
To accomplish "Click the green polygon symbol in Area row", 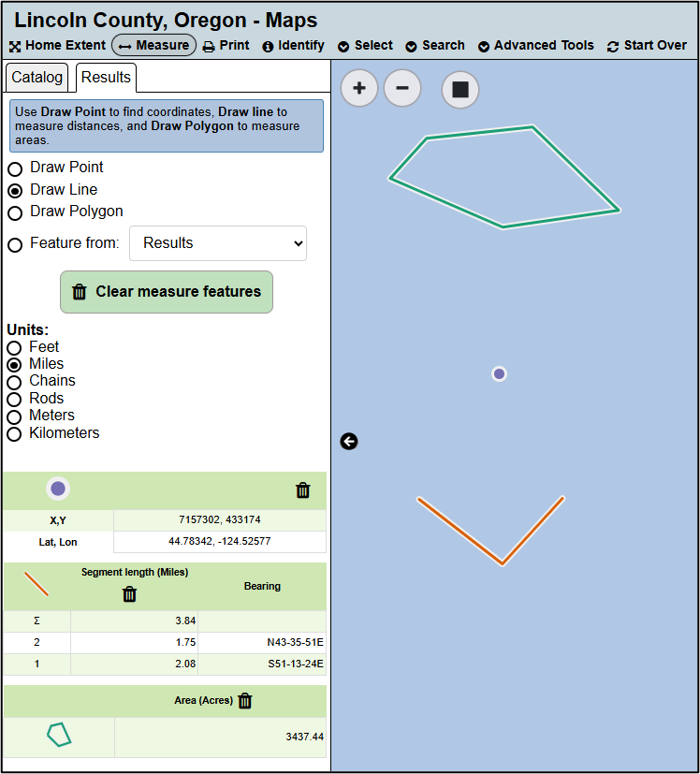I will 59,735.
